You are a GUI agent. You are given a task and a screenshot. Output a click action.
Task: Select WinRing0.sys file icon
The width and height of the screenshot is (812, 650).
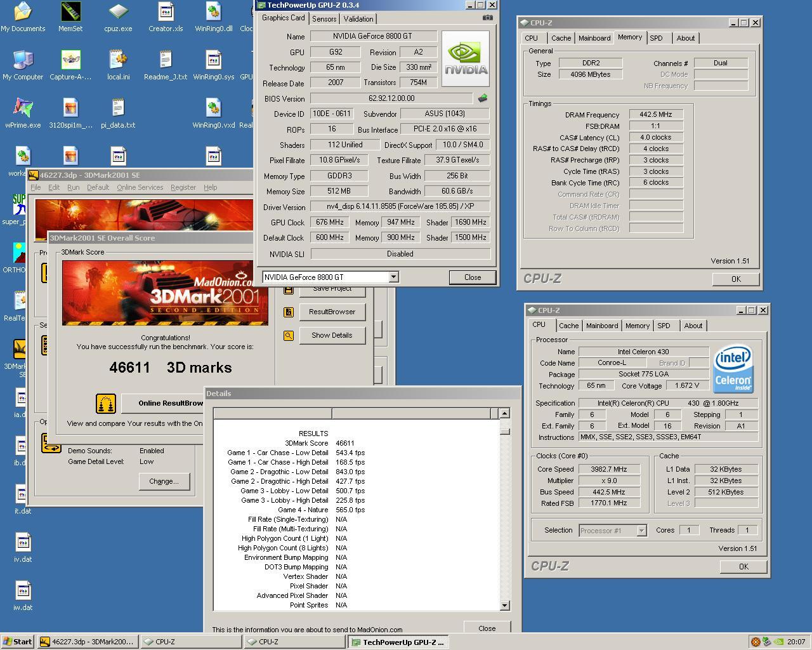pyautogui.click(x=213, y=65)
